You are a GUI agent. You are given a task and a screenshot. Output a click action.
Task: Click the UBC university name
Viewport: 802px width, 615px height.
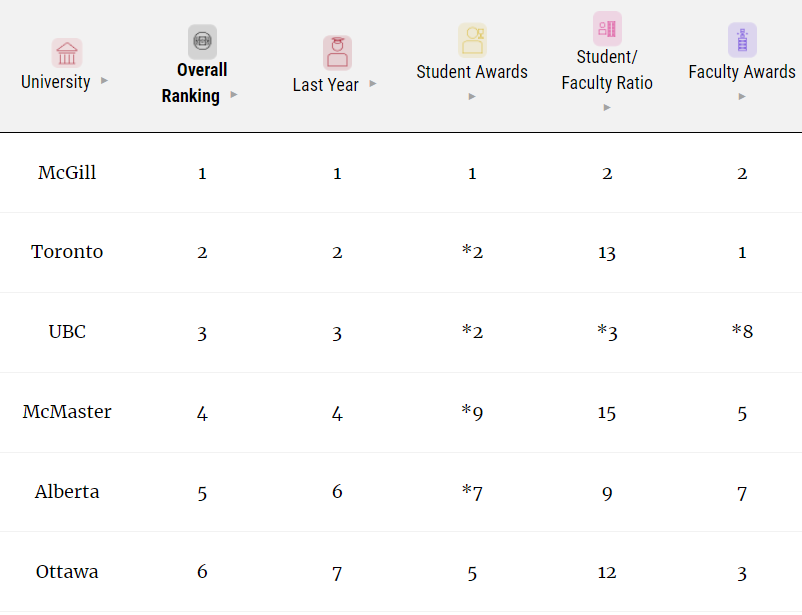pyautogui.click(x=67, y=332)
